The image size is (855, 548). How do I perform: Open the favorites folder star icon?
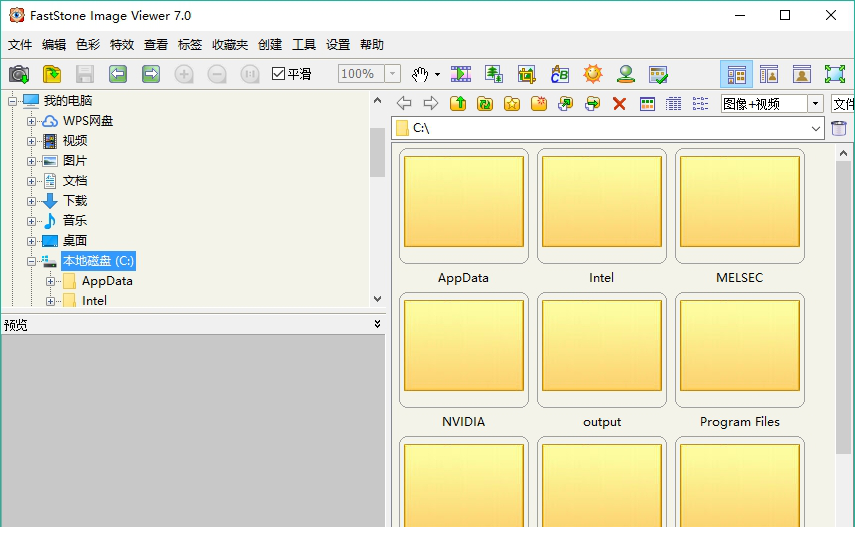(x=511, y=103)
